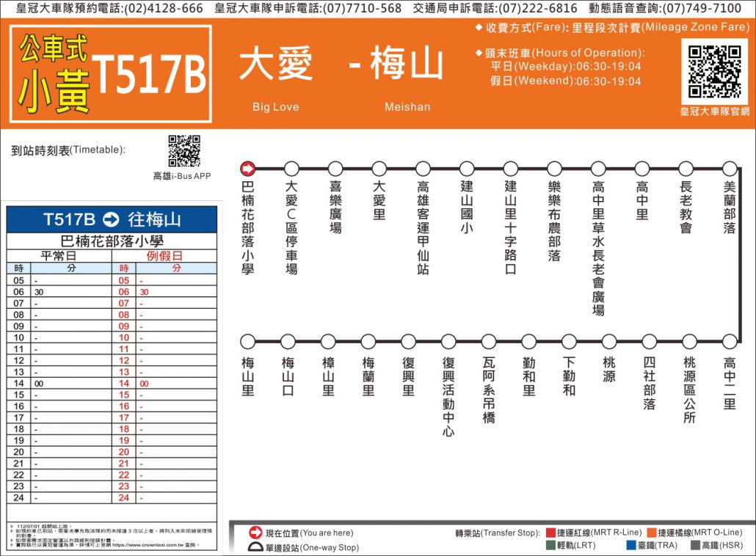Click the 巴楠花部落小學 timetable station title
This screenshot has width=756, height=556.
[112, 241]
